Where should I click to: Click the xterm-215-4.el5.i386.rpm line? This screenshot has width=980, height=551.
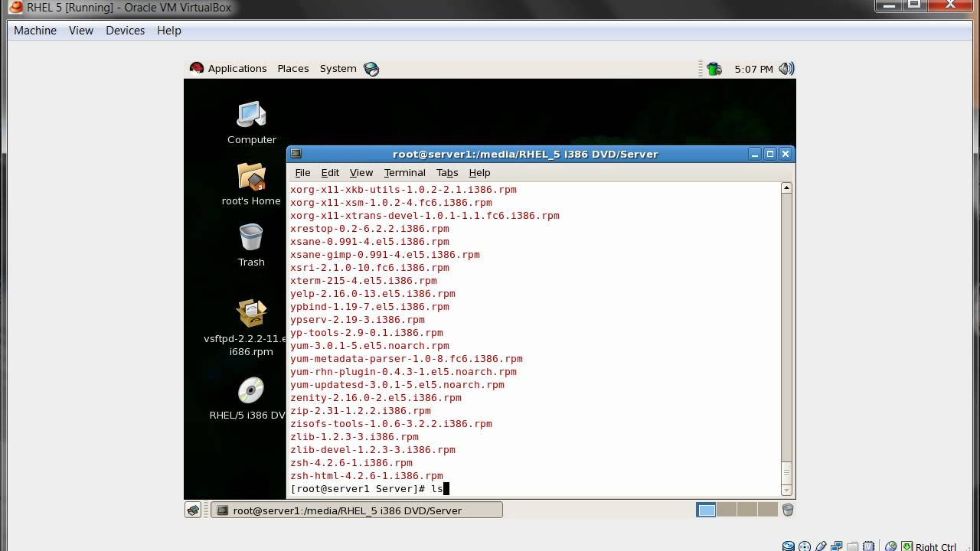pyautogui.click(x=364, y=280)
